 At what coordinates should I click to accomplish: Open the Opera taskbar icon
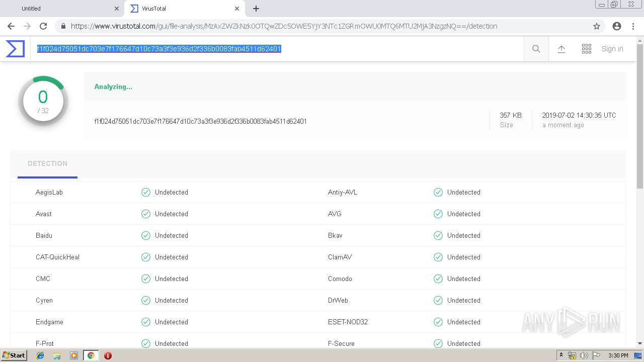pos(108,355)
